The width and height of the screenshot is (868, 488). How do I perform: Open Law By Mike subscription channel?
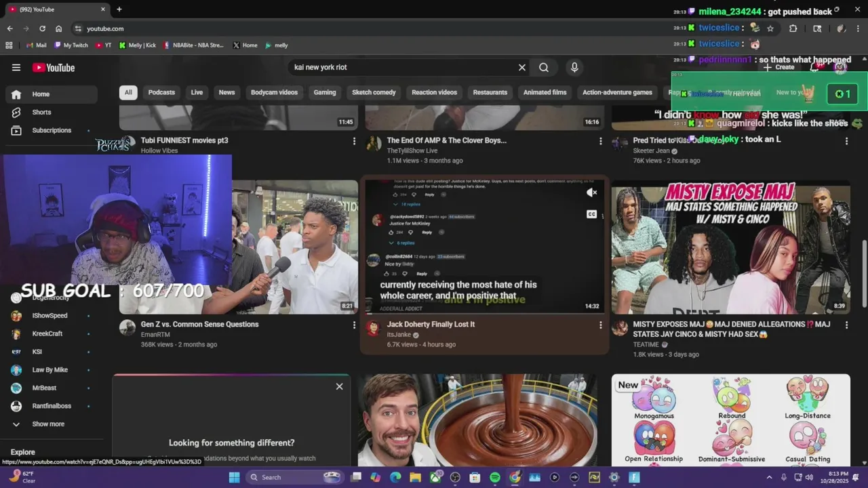coord(52,370)
